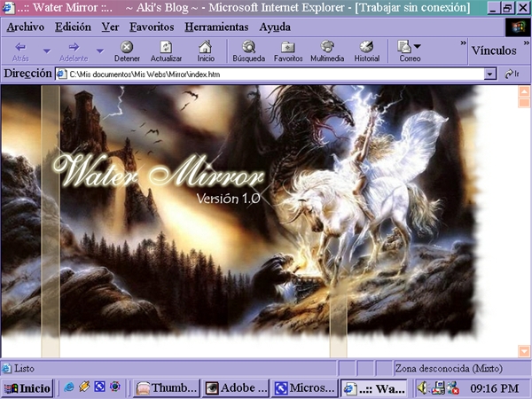Screen dimensions: 532x399
Task: Click the floppy disk tray icon
Action: click(438, 387)
